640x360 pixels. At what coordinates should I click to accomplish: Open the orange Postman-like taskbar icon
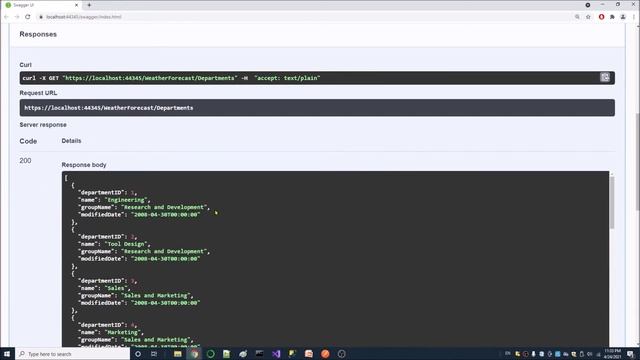(325, 354)
